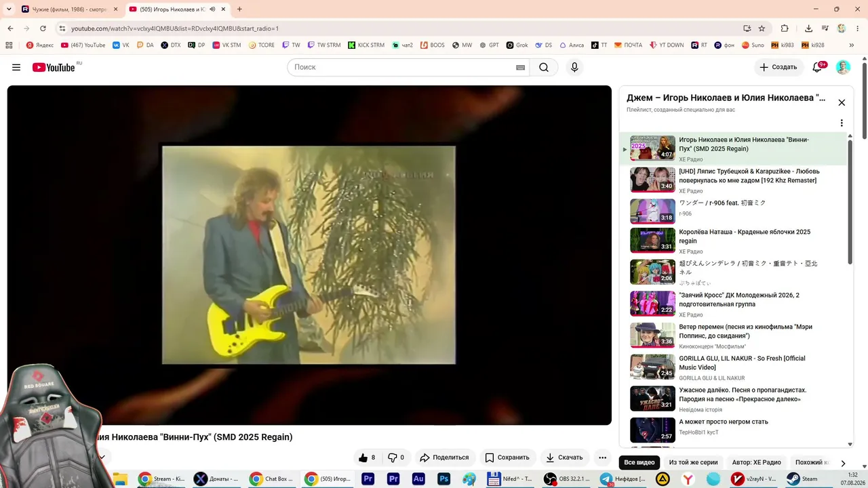This screenshot has width=868, height=488.
Task: Open Photoshop from the taskbar
Action: click(x=443, y=479)
